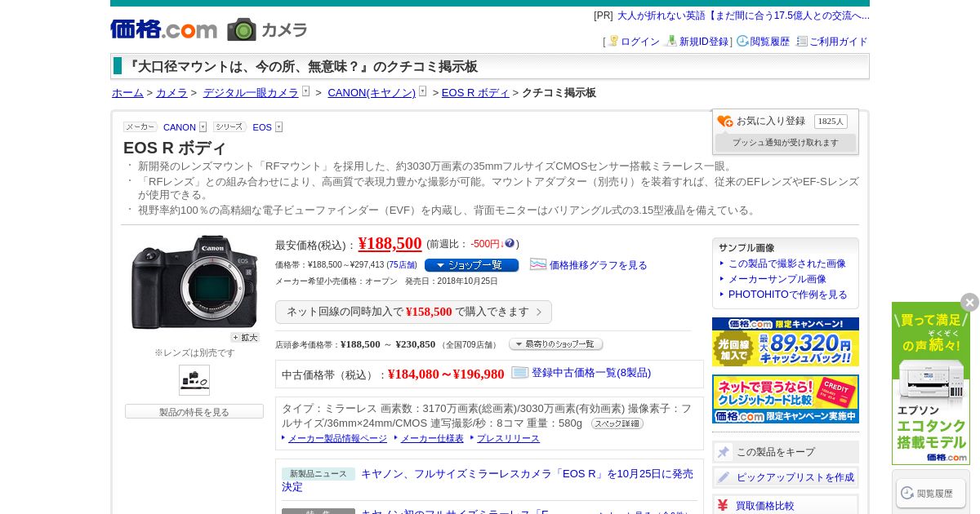Click the pencil icon for ピックアップリストを作成
Screen dimensions: 980x514
tap(724, 477)
